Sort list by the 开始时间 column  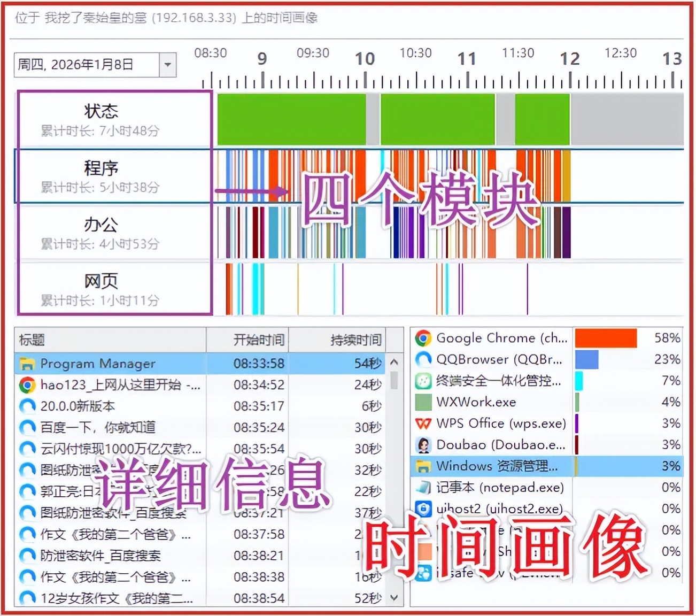[258, 340]
